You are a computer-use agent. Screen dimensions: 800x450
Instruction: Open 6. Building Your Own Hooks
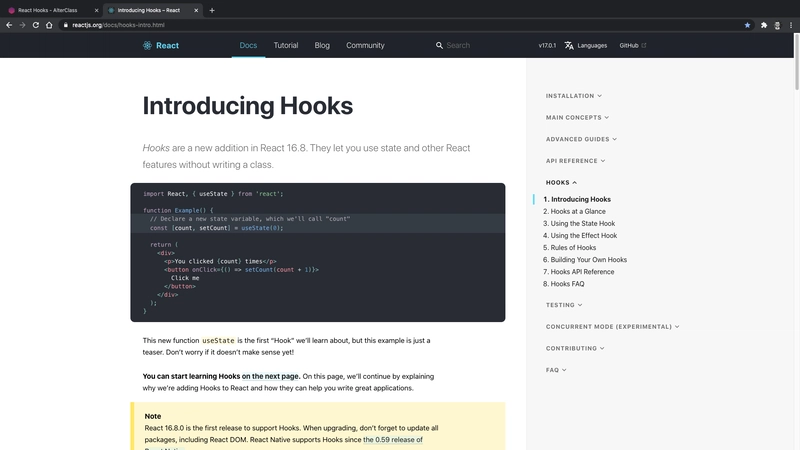pyautogui.click(x=585, y=260)
